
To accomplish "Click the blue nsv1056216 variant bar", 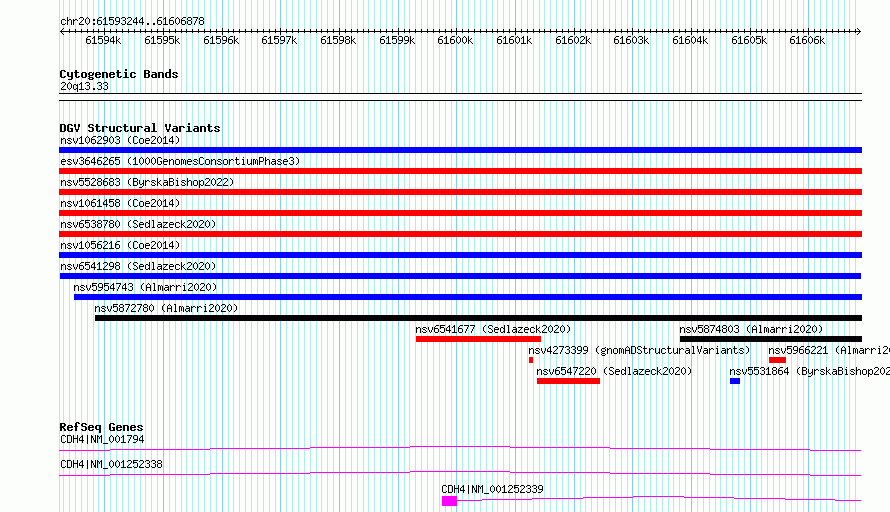I will point(460,255).
